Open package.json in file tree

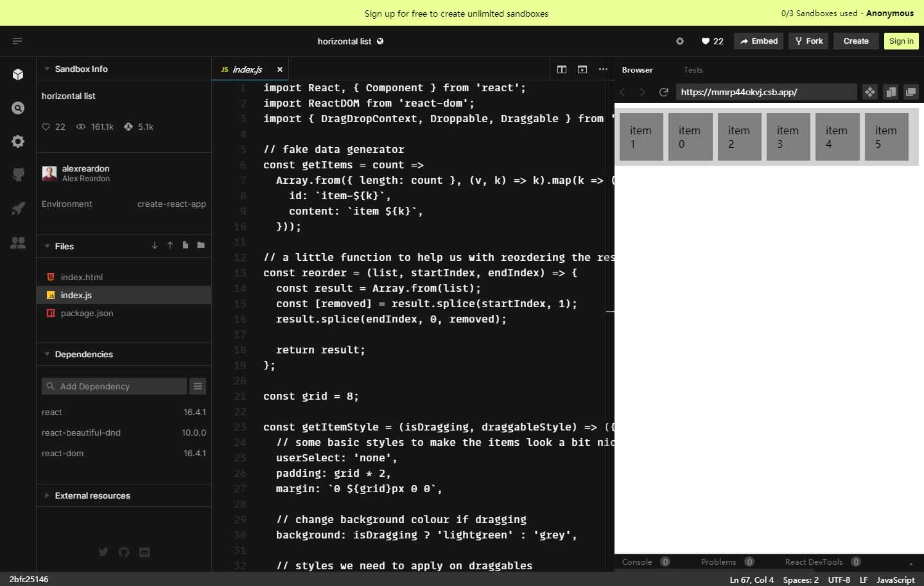click(124, 313)
